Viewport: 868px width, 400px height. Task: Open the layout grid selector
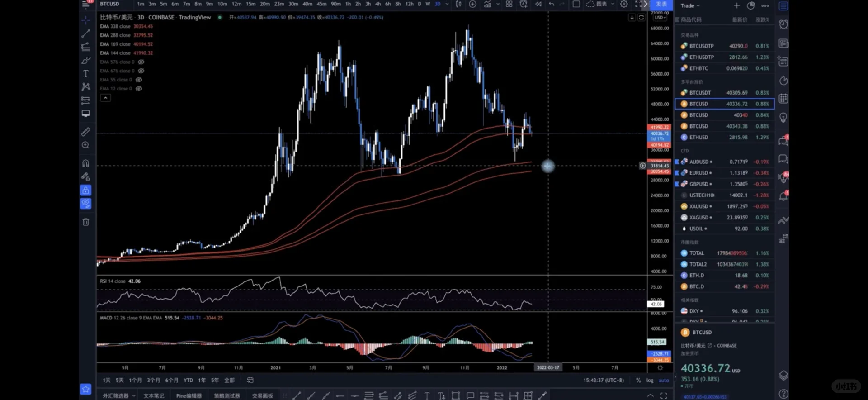(x=509, y=4)
